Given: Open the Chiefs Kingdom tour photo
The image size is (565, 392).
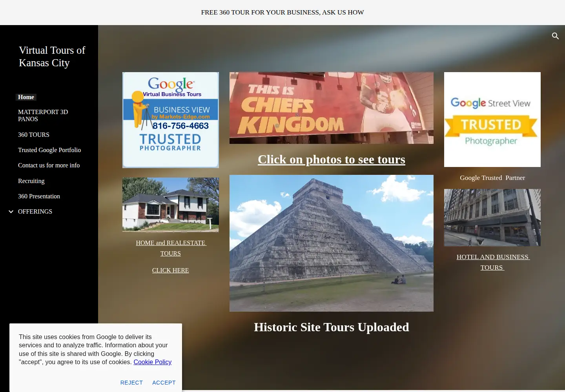Looking at the screenshot, I should 332,108.
